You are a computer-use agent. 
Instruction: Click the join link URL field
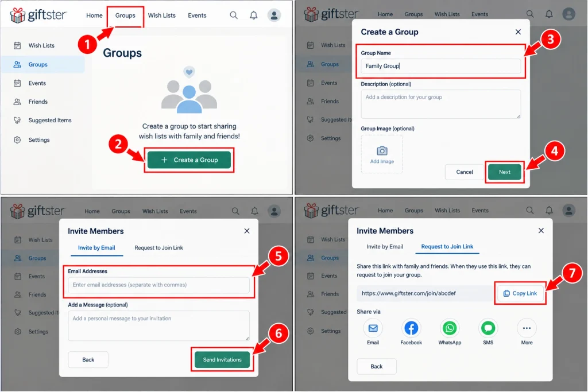coord(425,293)
